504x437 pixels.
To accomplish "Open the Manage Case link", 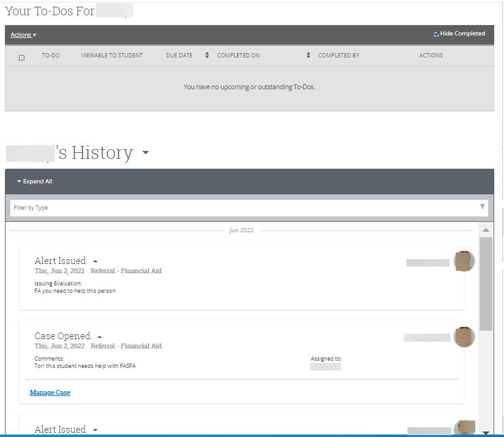I will point(50,392).
